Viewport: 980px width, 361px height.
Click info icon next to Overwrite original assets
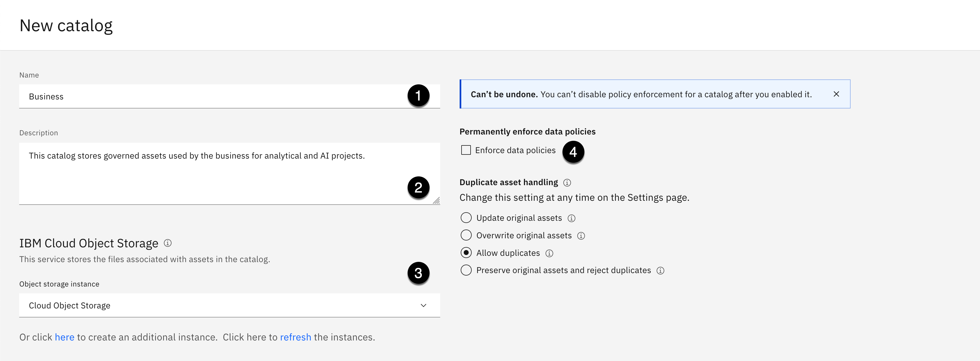(581, 236)
